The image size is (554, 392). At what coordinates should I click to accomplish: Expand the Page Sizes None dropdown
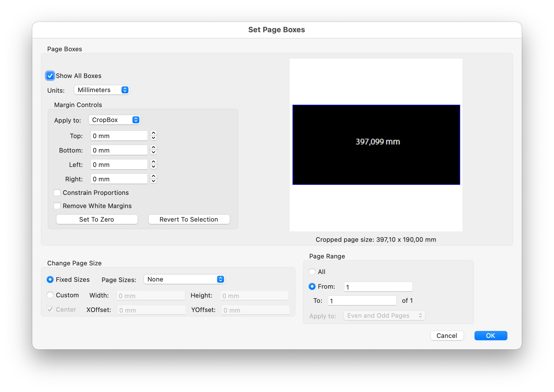(x=184, y=279)
